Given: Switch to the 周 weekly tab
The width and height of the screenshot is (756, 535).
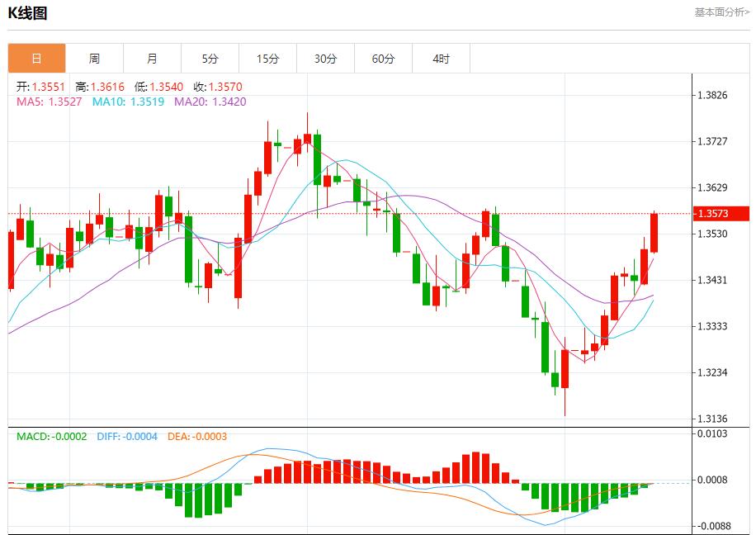Looking at the screenshot, I should point(94,59).
